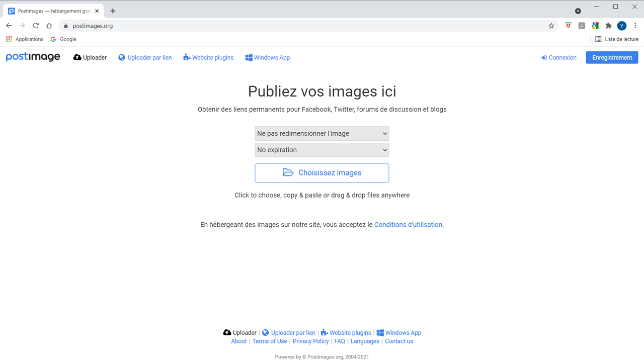Expand the No expiration dropdown

pos(322,150)
